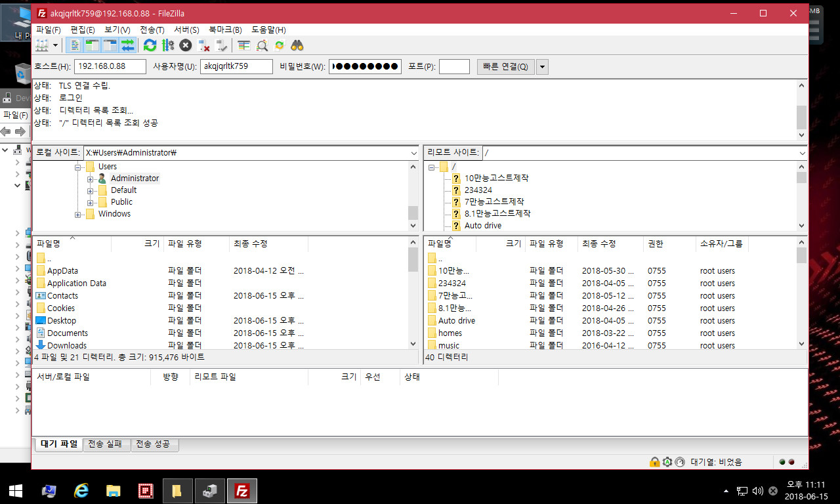Click the red activity LED indicator
Screen dimensions: 840x504
(791, 462)
